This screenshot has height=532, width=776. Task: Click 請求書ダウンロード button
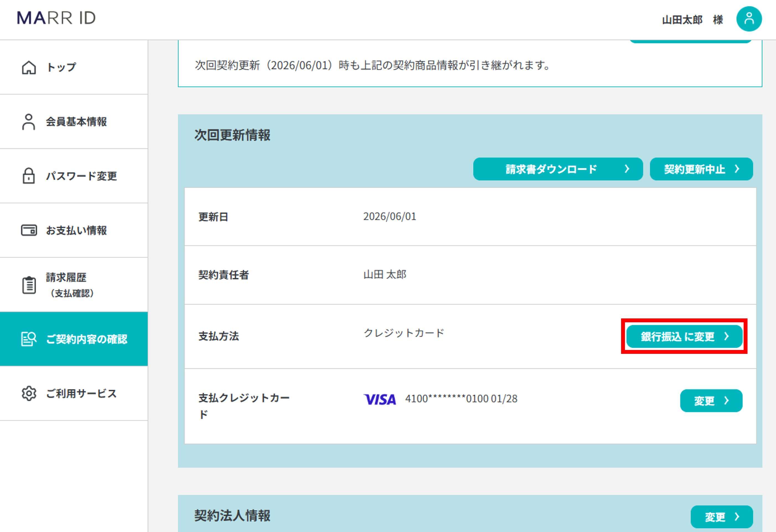pyautogui.click(x=558, y=169)
